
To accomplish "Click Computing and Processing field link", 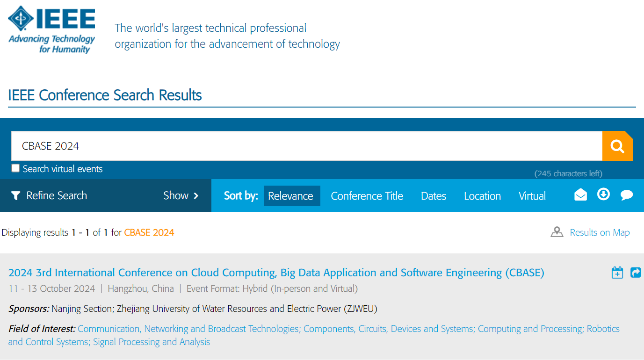I will (x=531, y=329).
